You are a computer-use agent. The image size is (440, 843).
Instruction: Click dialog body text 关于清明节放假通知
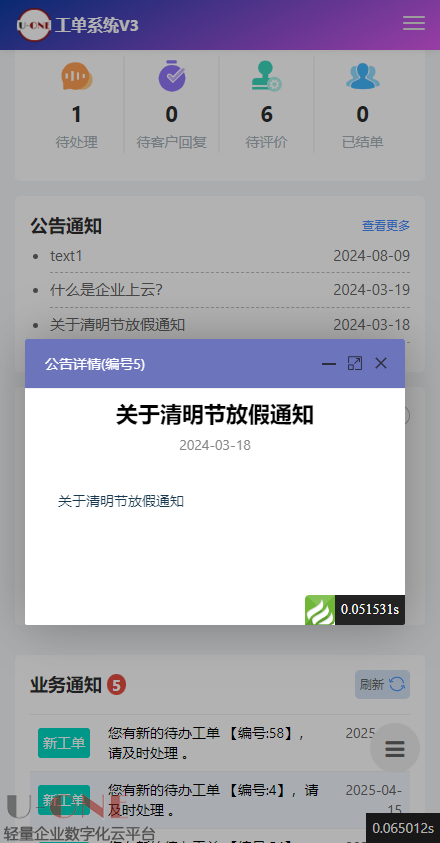pyautogui.click(x=121, y=502)
